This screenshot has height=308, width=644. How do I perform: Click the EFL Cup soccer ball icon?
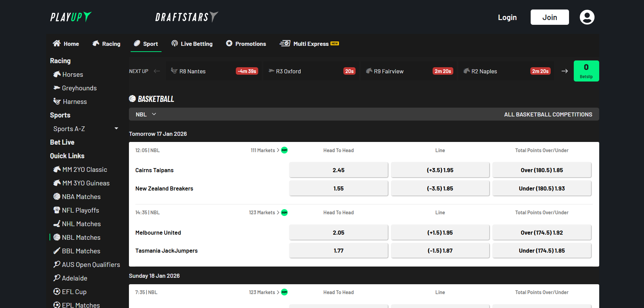[x=57, y=291]
